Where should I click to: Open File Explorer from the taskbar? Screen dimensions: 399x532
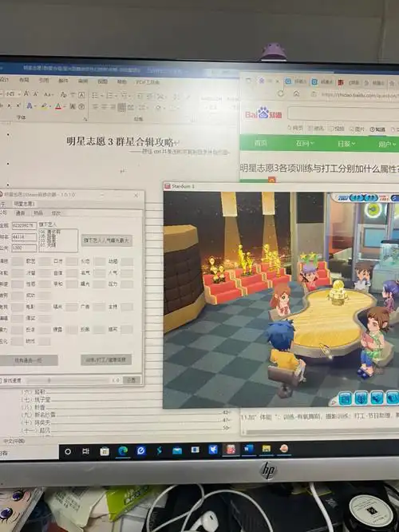coord(266,450)
